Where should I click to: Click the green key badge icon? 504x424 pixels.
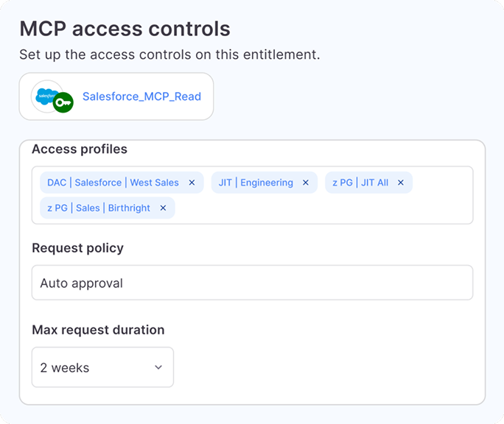pos(64,103)
